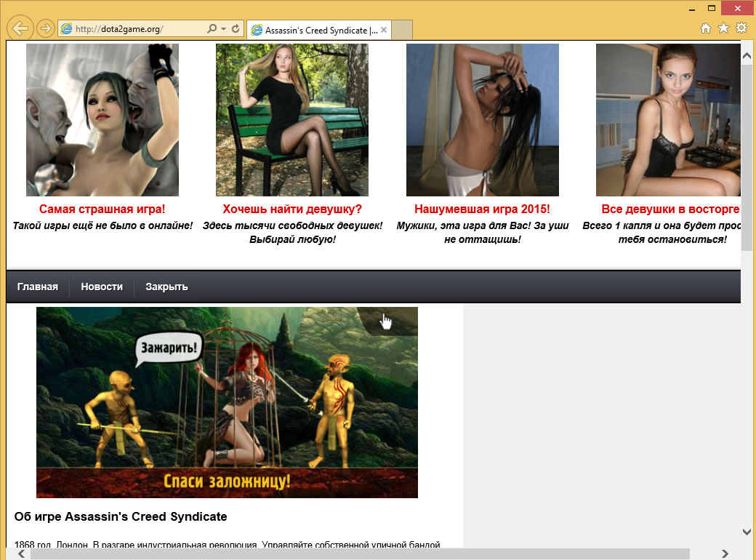Screen dimensions: 756x560
Task: Click the "Спаси заложницу!" game banner
Action: click(x=227, y=402)
